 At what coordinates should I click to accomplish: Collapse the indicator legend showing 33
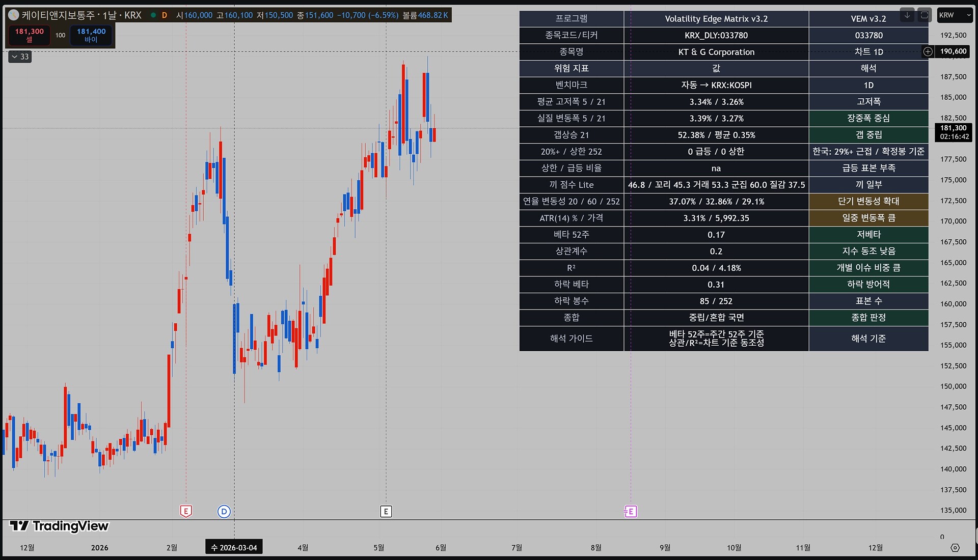20,57
